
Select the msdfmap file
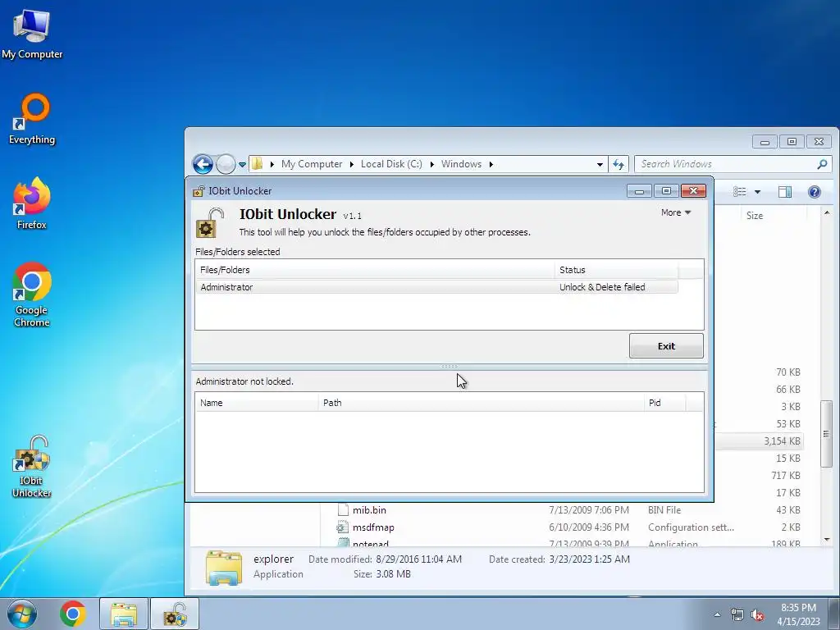[373, 527]
